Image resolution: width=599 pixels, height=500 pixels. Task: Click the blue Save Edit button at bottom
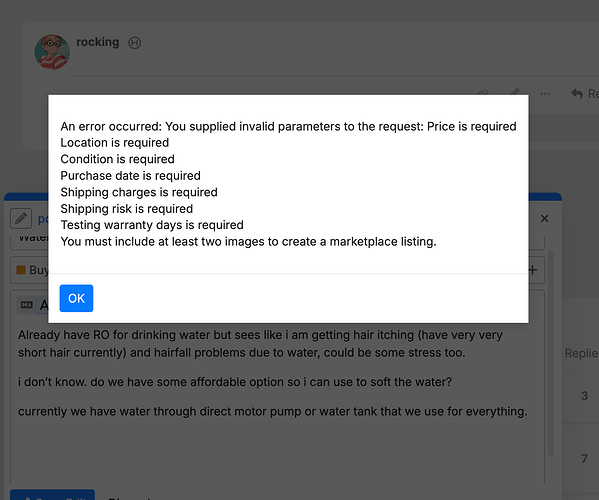pos(52,495)
